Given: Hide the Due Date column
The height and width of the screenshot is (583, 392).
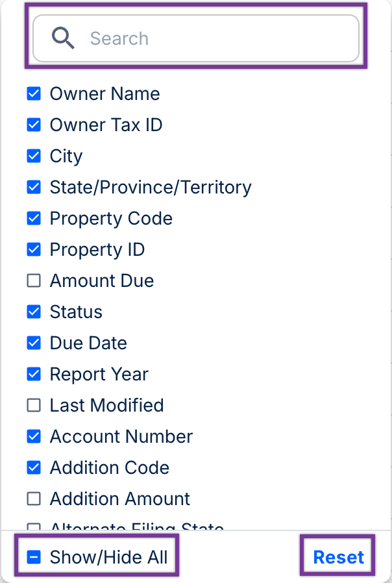Looking at the screenshot, I should pyautogui.click(x=34, y=343).
